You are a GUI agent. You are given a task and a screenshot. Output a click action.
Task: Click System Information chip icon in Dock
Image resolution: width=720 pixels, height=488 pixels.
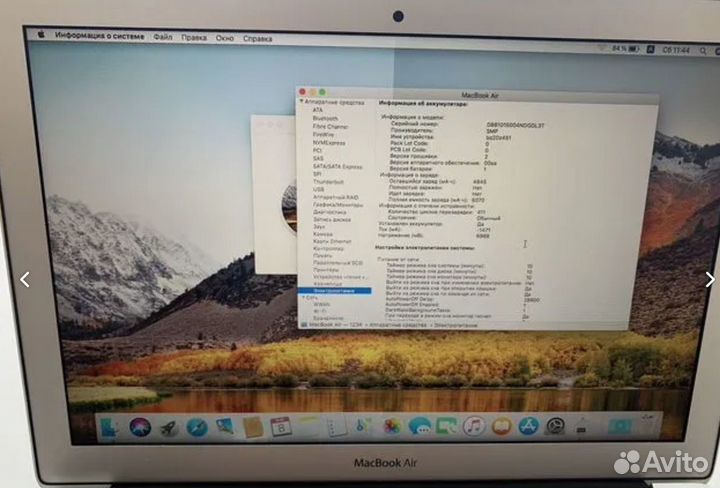[x=582, y=426]
